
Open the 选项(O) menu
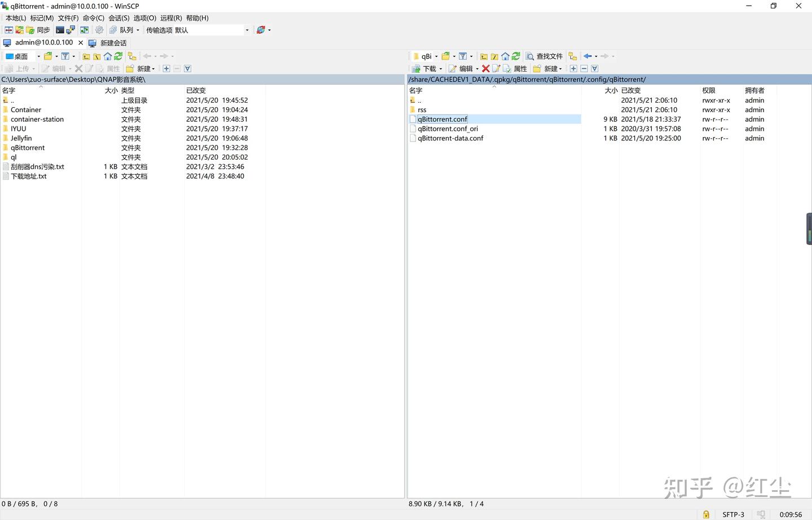(x=145, y=18)
